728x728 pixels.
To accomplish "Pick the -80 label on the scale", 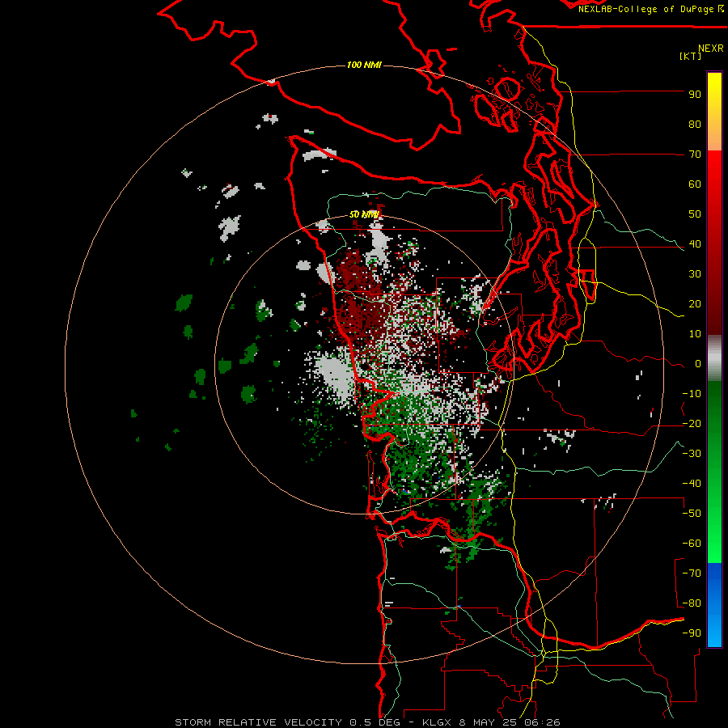I will (692, 603).
